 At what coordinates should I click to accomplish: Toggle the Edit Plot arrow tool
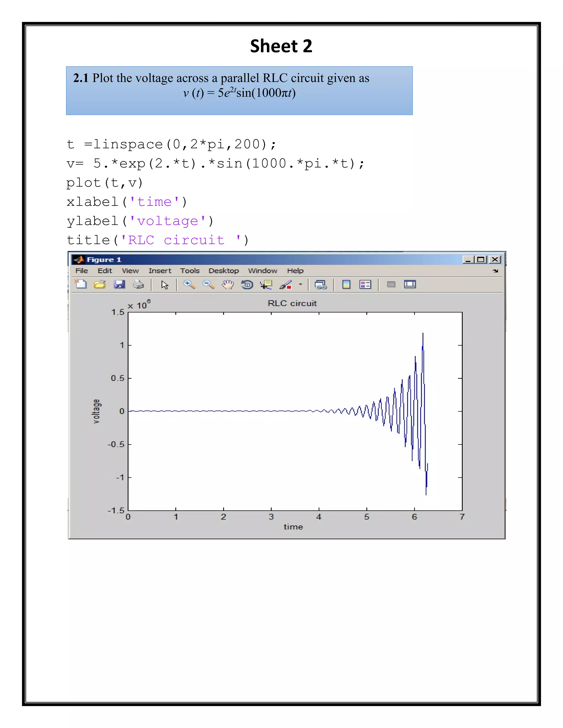tap(164, 285)
